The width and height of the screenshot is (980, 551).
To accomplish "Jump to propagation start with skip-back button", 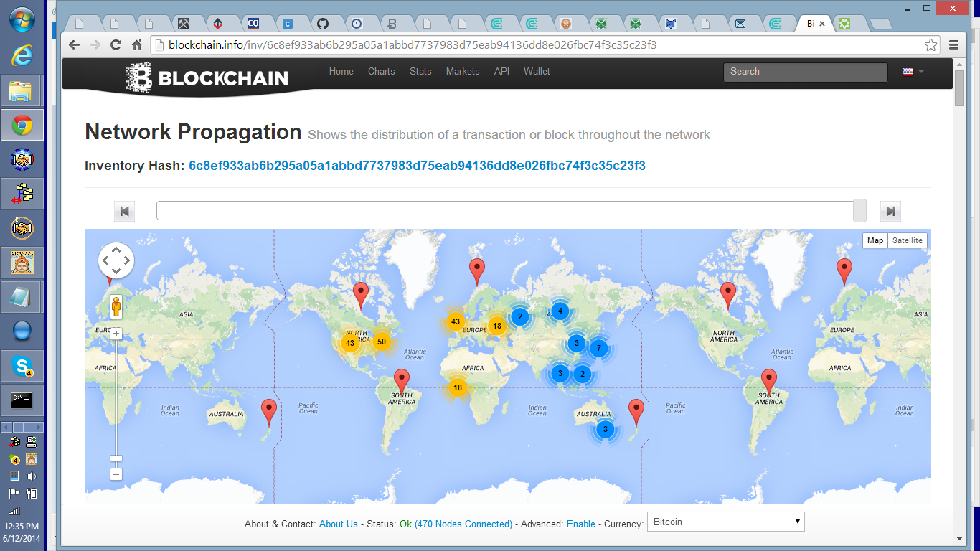I will [x=124, y=211].
